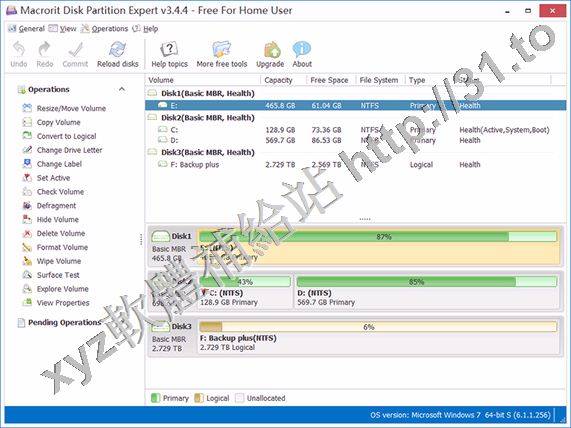This screenshot has height=428, width=571.
Task: Click the OS version status bar text
Action: [460, 415]
